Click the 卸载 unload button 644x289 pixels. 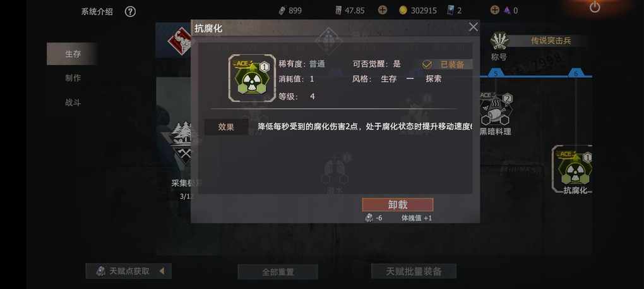[x=398, y=205]
